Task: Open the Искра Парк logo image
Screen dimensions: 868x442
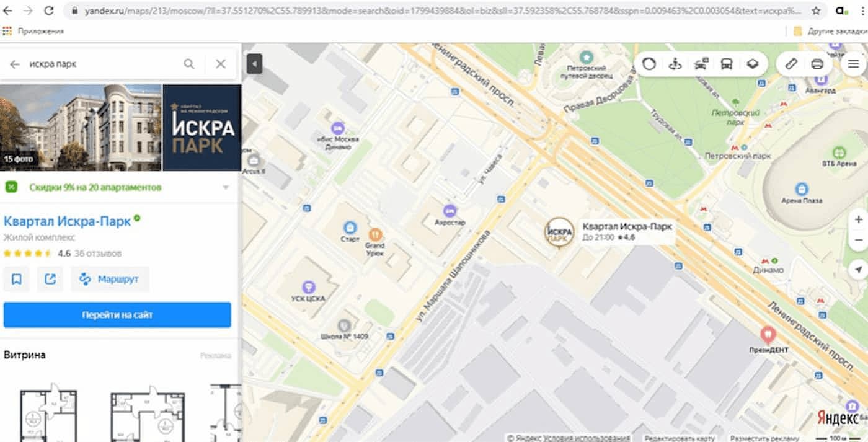Action: pos(202,128)
